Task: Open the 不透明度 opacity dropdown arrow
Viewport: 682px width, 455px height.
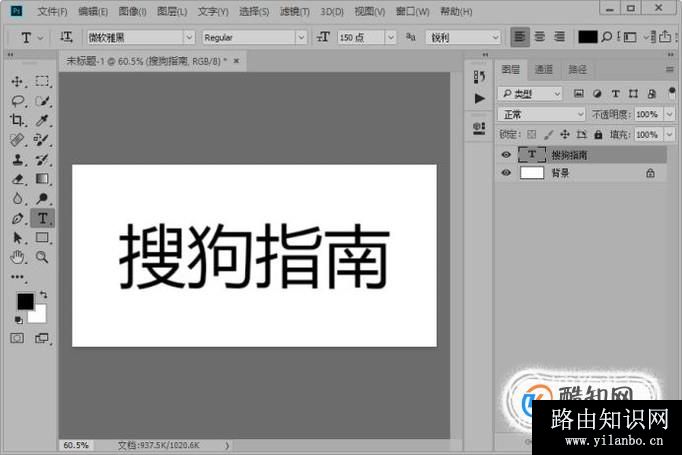Action: click(669, 114)
